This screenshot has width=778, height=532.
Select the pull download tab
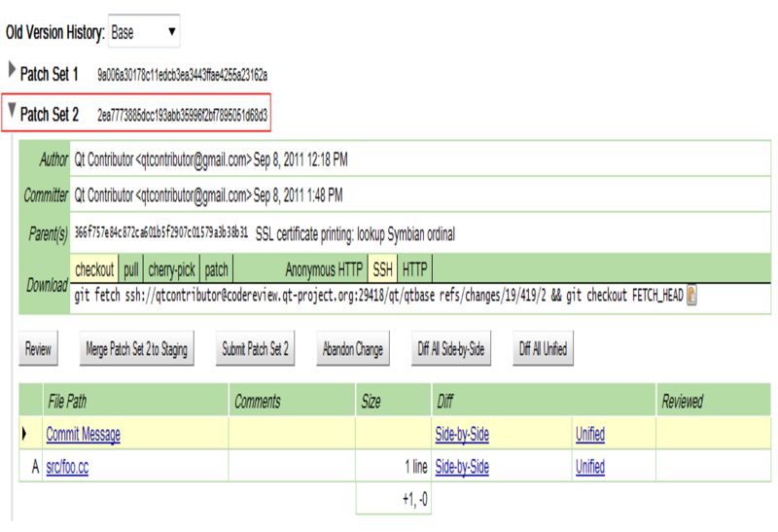pyautogui.click(x=131, y=269)
